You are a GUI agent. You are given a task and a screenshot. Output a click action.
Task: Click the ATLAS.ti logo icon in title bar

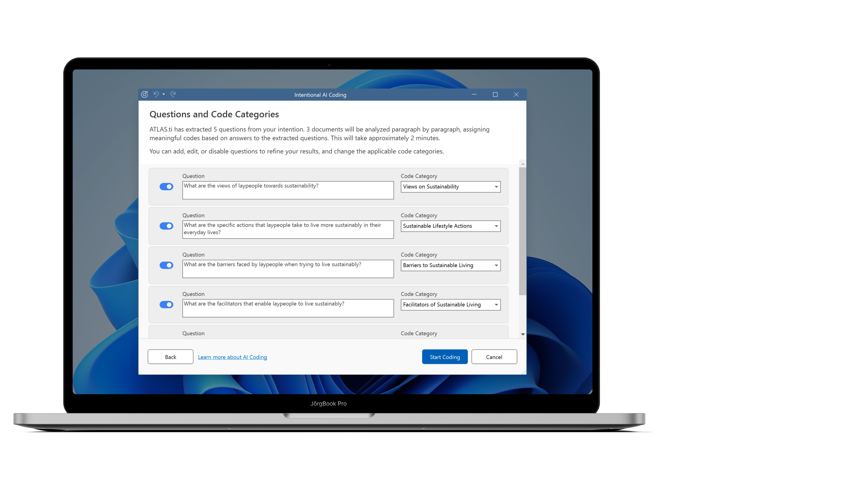tap(145, 94)
